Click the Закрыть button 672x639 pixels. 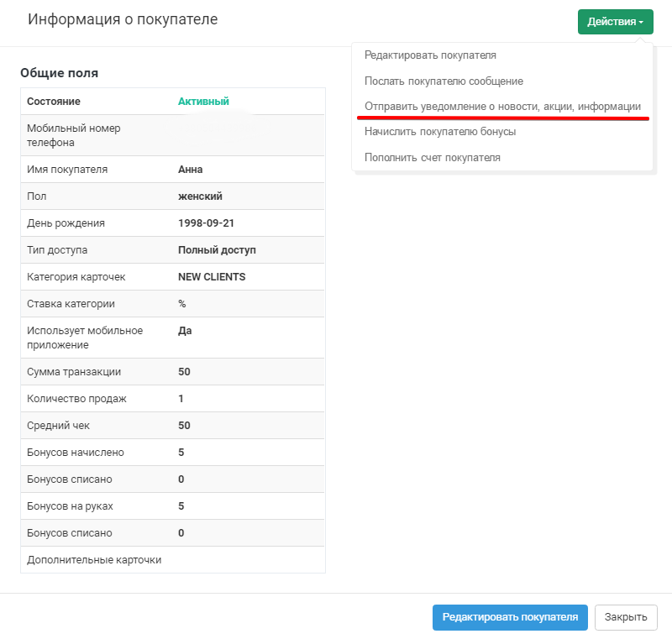pyautogui.click(x=625, y=617)
